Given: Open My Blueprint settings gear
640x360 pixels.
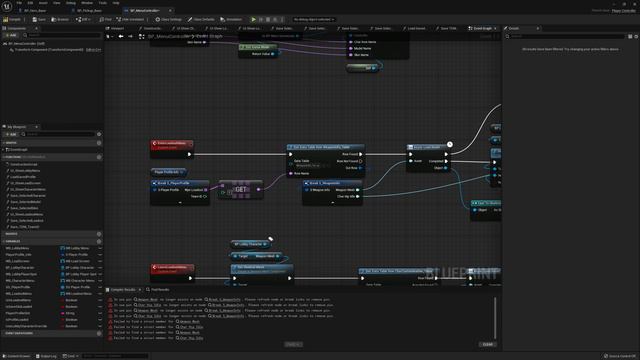Looking at the screenshot, I should click(x=99, y=134).
